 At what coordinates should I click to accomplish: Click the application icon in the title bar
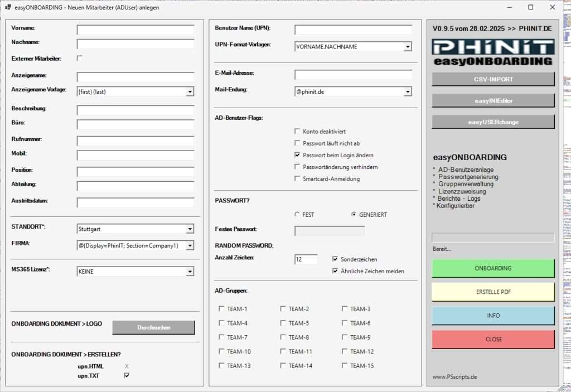(8, 7)
